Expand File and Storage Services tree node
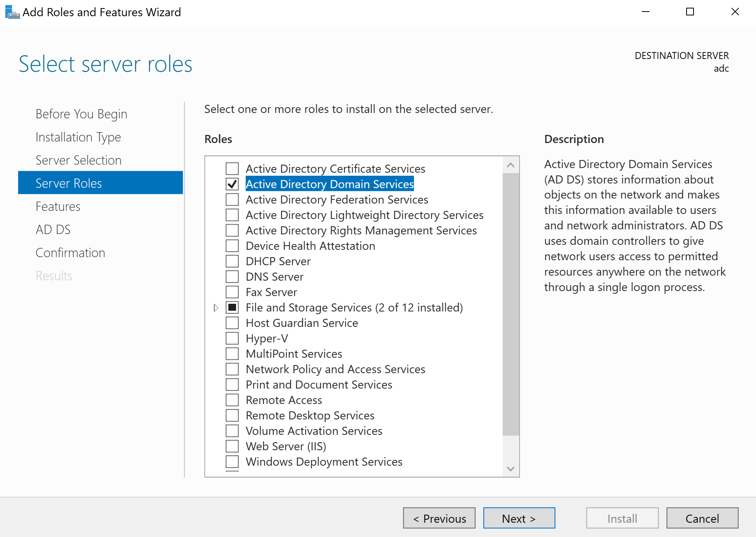This screenshot has height=537, width=756. [216, 308]
